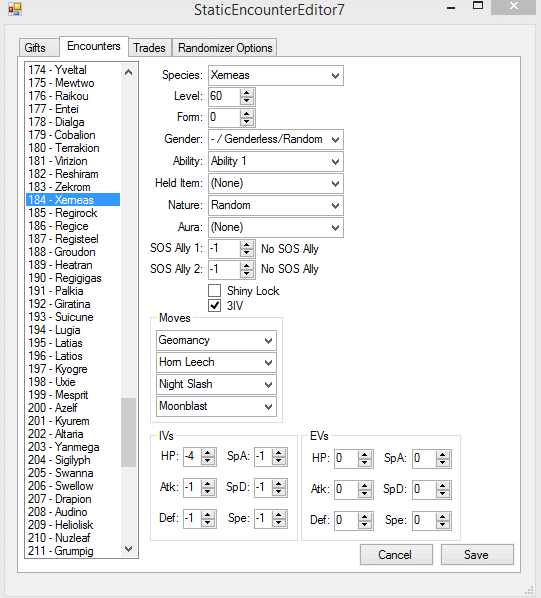Increase SpD EV with up arrow

pyautogui.click(x=443, y=485)
